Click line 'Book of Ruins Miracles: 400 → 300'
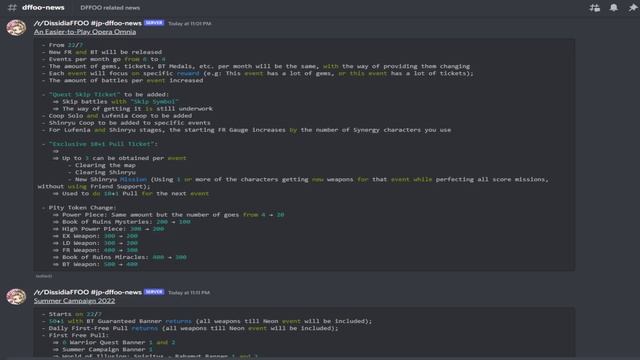The height and width of the screenshot is (360, 640). click(x=120, y=257)
